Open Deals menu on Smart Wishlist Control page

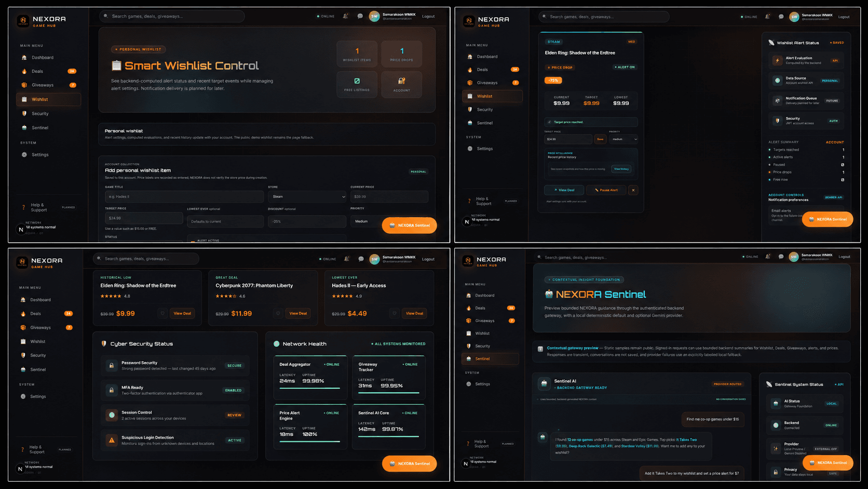48,71
